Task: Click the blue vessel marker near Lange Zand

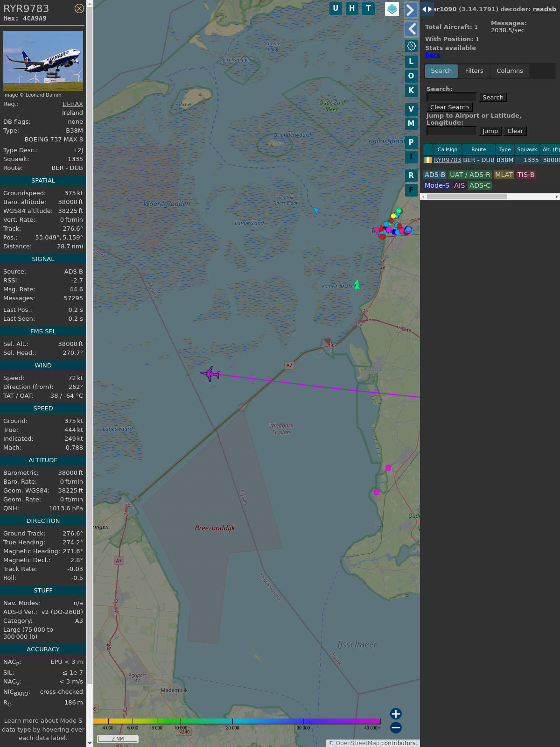Action: click(x=316, y=211)
